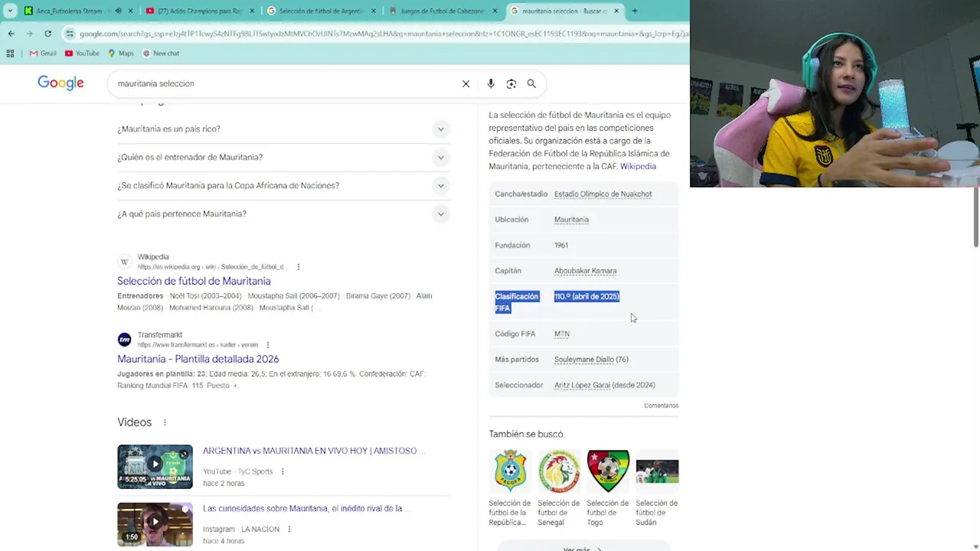The width and height of the screenshot is (980, 551).
Task: Click the Wikipedia favicon of result
Action: 125,262
